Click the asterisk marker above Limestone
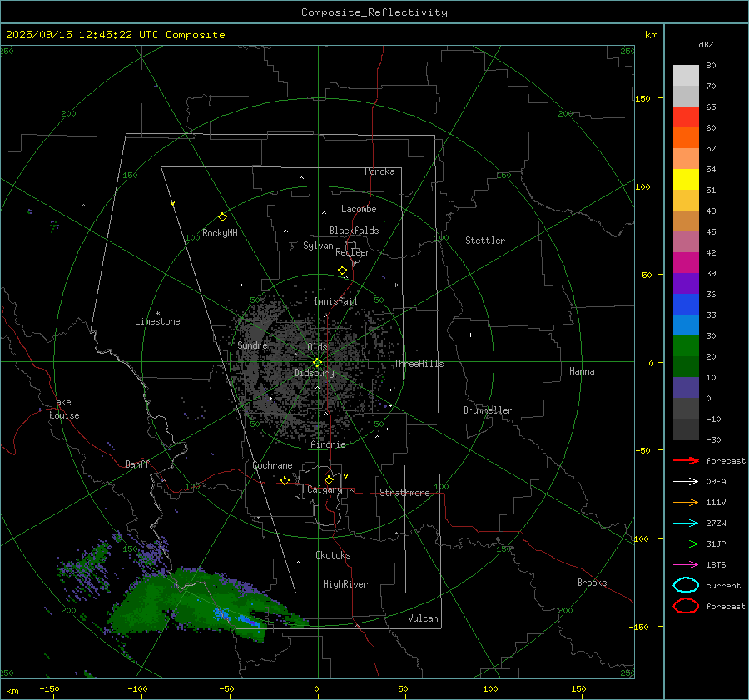The height and width of the screenshot is (700, 749). point(157,314)
